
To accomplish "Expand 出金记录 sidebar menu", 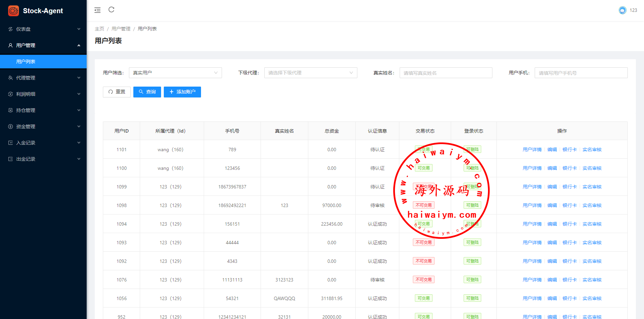I will point(43,159).
